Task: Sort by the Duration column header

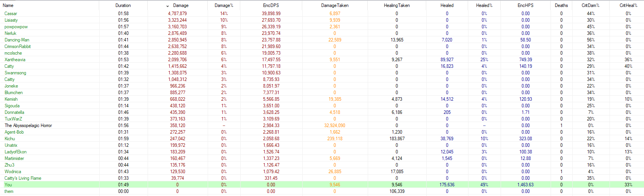Action: [123, 5]
